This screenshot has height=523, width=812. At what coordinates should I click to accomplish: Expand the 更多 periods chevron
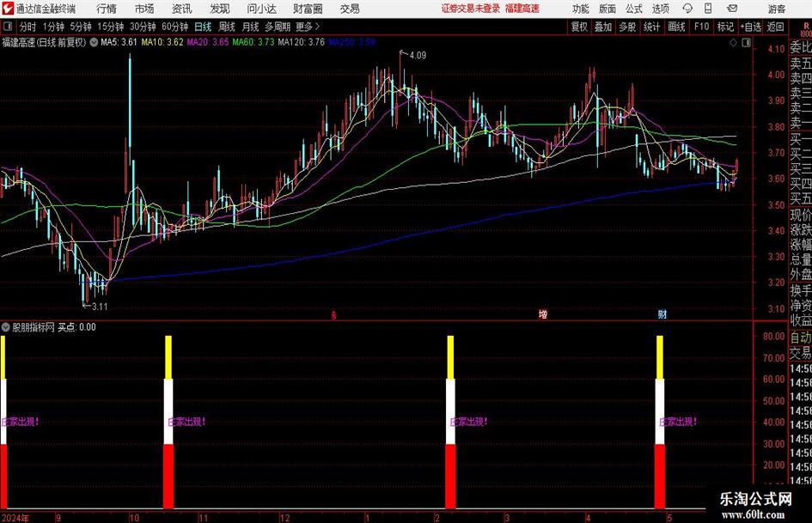coord(317,27)
